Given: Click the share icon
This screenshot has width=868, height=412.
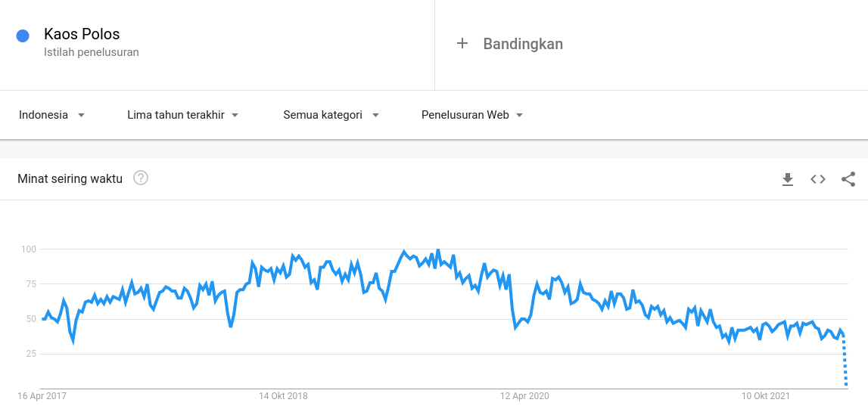Looking at the screenshot, I should point(848,179).
